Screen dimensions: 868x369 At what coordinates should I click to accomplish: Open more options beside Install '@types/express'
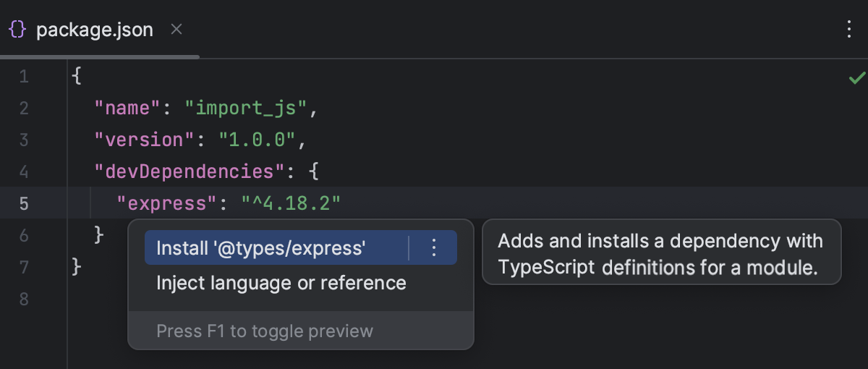point(434,248)
